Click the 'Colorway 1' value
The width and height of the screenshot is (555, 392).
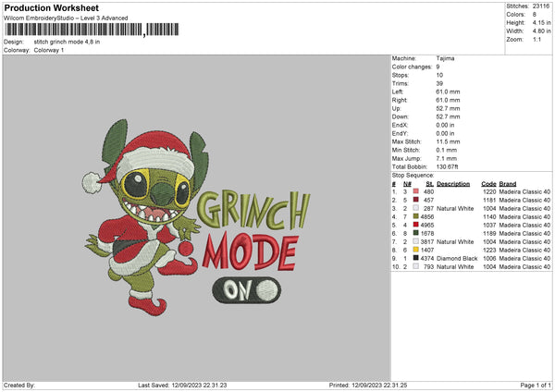(x=49, y=50)
